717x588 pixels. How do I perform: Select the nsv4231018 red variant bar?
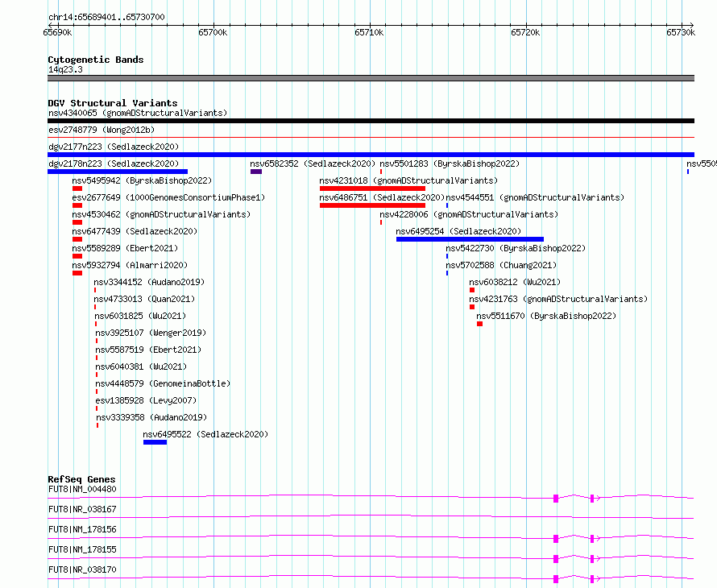[x=373, y=188]
